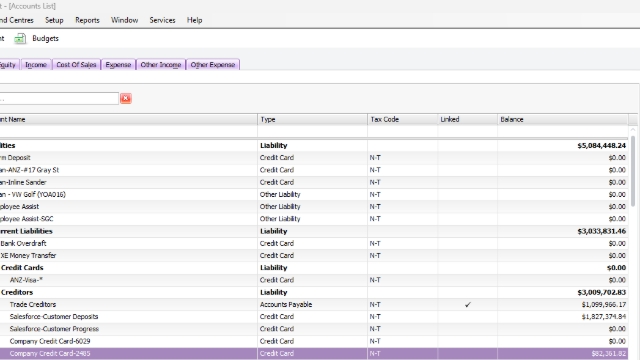The width and height of the screenshot is (640, 360).
Task: Sort by the Balance column header
Action: pyautogui.click(x=562, y=119)
